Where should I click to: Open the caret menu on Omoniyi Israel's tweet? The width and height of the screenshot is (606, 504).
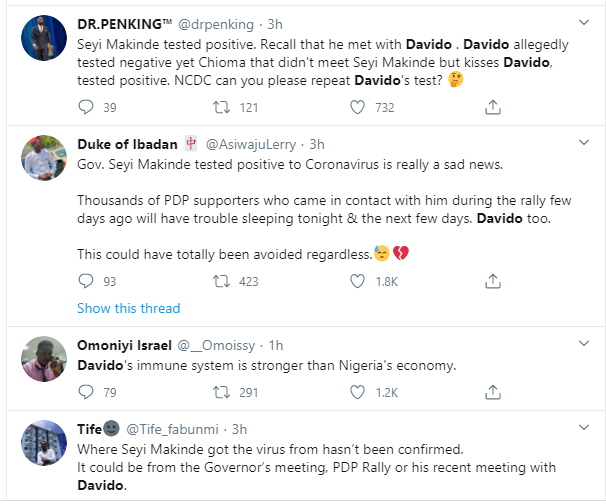pyautogui.click(x=584, y=344)
